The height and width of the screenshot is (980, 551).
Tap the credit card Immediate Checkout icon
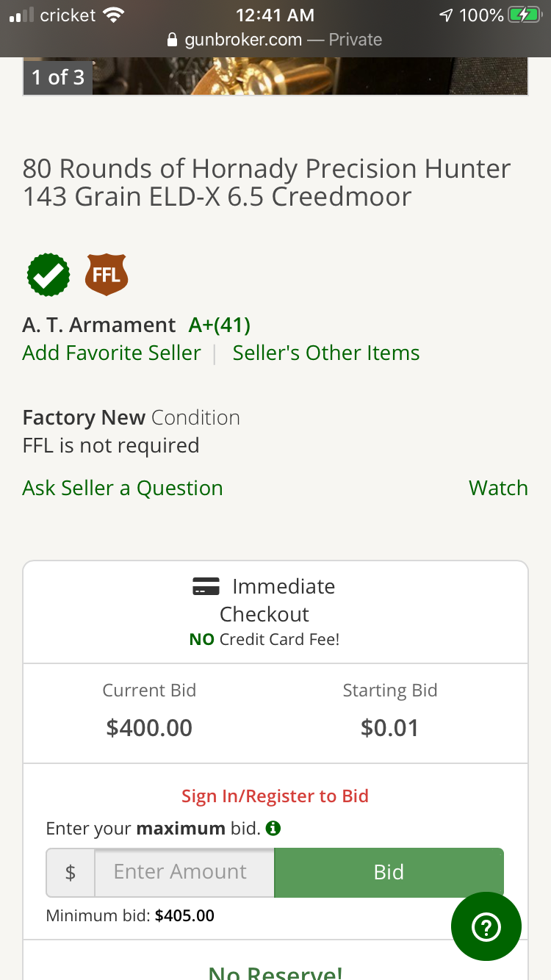206,587
